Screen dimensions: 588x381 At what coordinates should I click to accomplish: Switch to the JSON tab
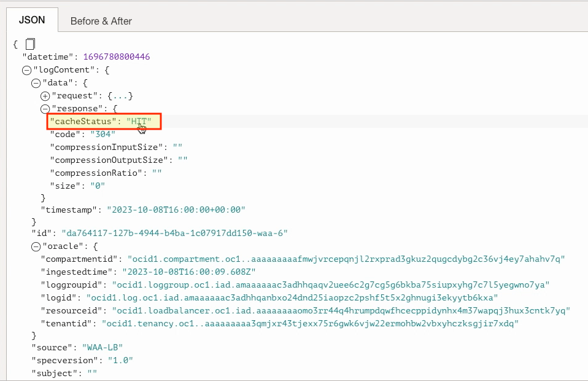[x=32, y=20]
